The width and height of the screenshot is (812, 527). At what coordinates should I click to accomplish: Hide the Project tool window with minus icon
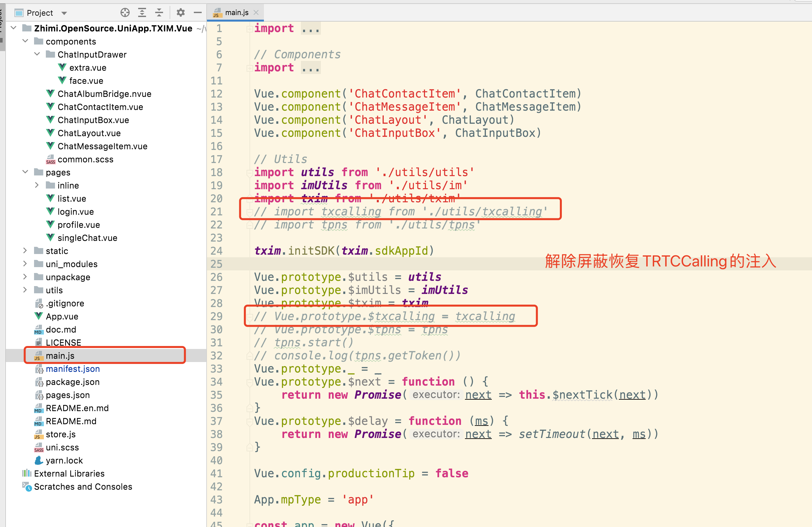pos(197,13)
